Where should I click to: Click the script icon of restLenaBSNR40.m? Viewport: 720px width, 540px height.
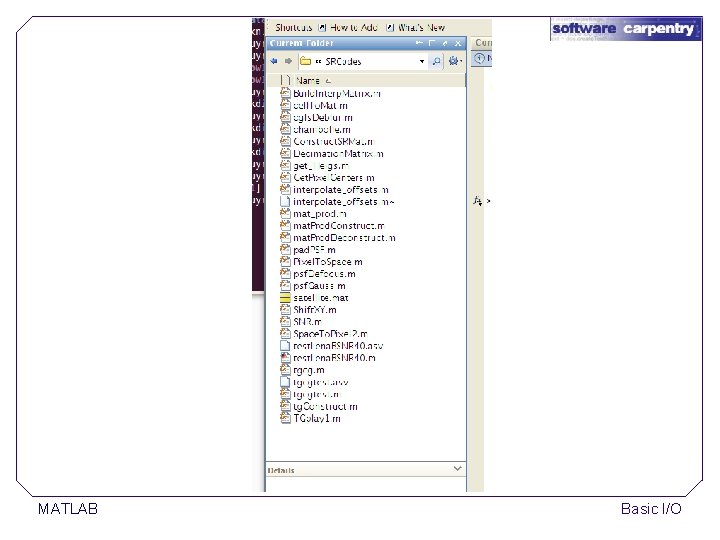click(285, 358)
